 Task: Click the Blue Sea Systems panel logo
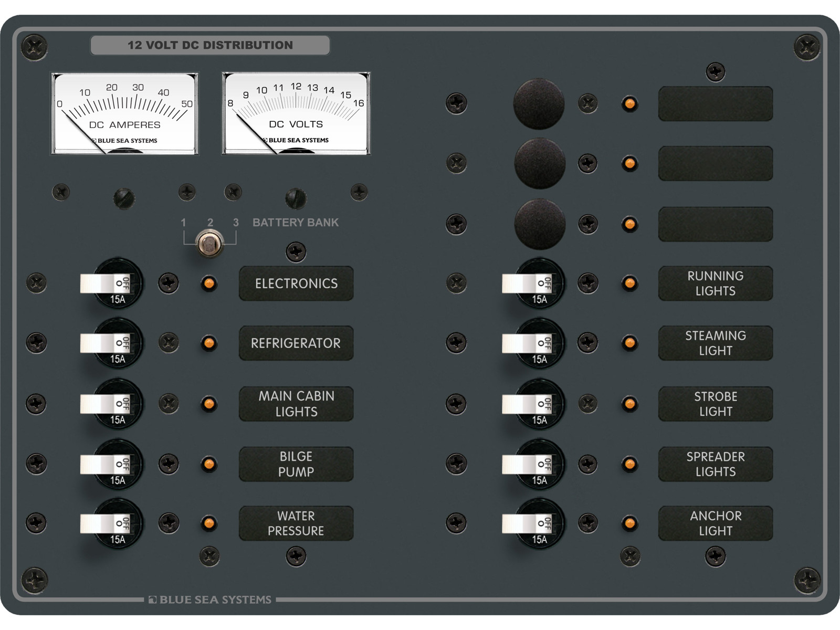coord(210,600)
